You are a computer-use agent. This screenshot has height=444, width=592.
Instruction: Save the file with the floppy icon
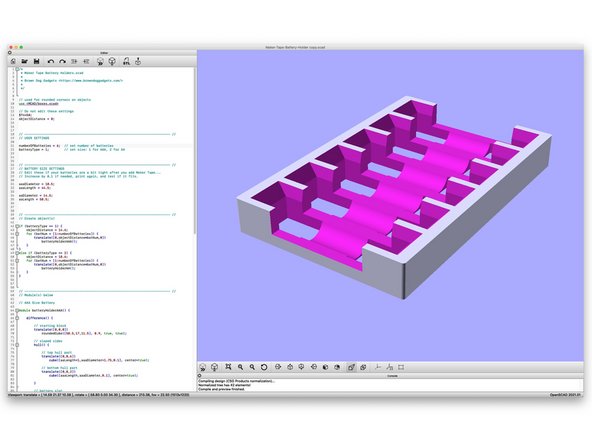(37, 61)
